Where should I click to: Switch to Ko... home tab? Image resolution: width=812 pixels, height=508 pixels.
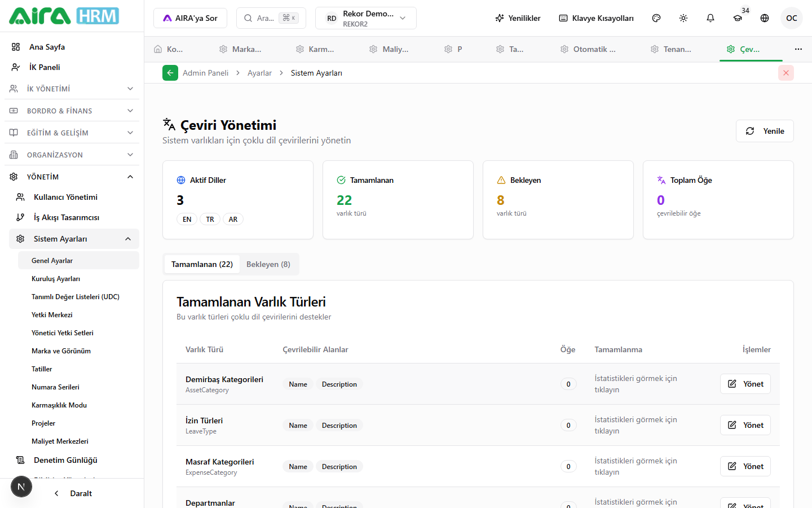tap(169, 49)
